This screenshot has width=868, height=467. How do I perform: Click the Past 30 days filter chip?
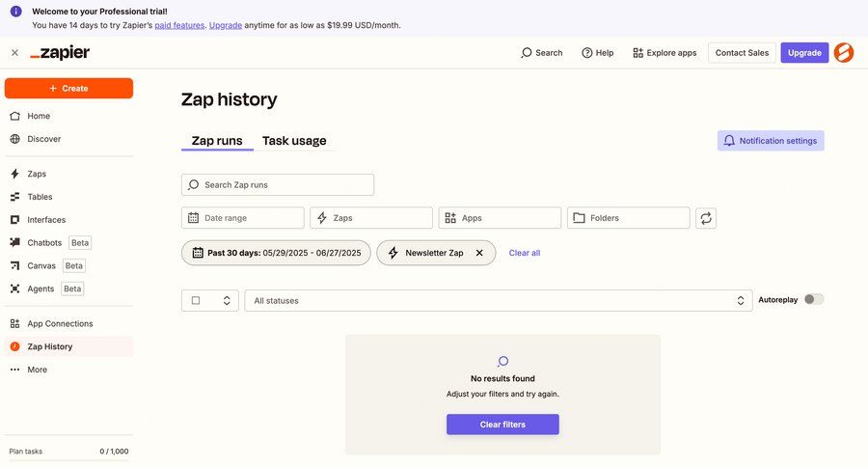coord(276,253)
